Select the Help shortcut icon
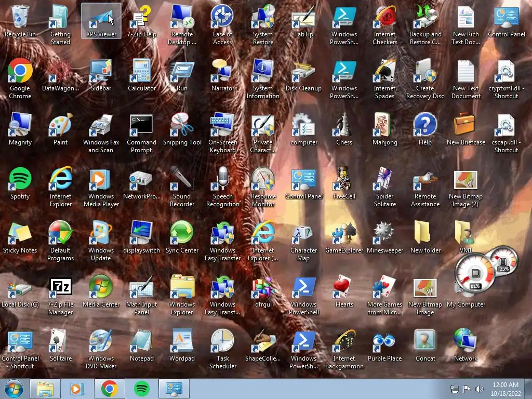This screenshot has height=399, width=532. point(425,129)
